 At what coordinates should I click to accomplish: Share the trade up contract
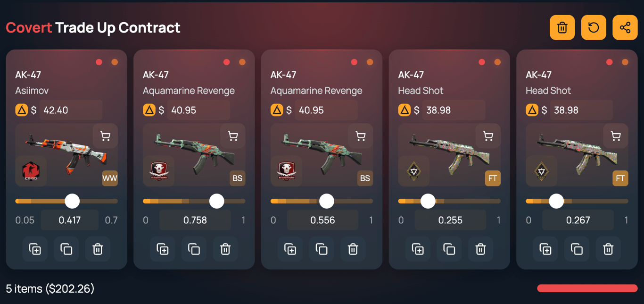625,27
